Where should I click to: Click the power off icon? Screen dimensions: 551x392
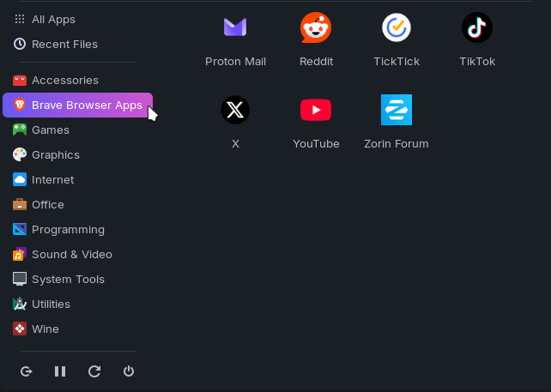(x=129, y=371)
